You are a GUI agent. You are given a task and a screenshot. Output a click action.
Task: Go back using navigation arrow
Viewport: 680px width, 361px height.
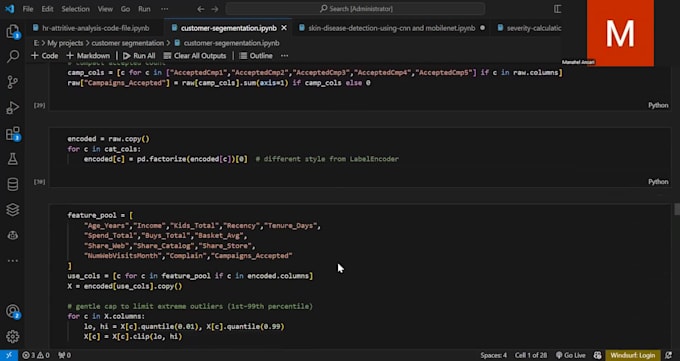pyautogui.click(x=200, y=9)
